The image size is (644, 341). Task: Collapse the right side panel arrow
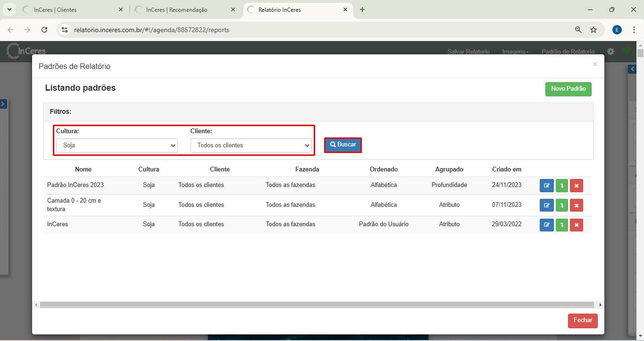point(632,69)
